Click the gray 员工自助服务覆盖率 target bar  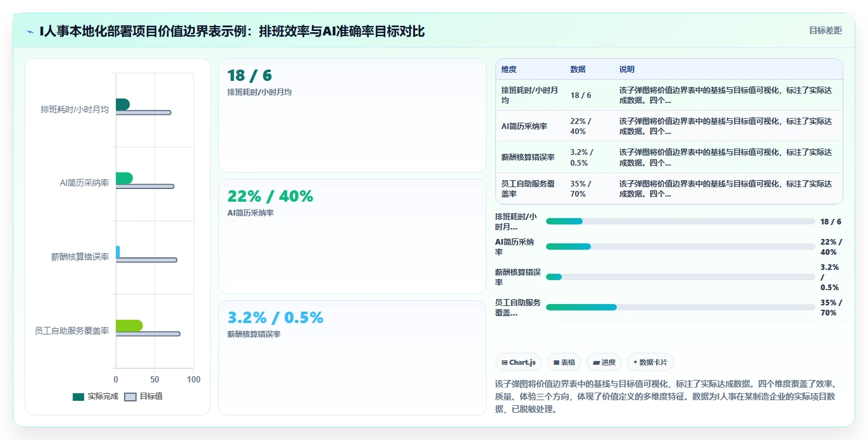point(147,334)
